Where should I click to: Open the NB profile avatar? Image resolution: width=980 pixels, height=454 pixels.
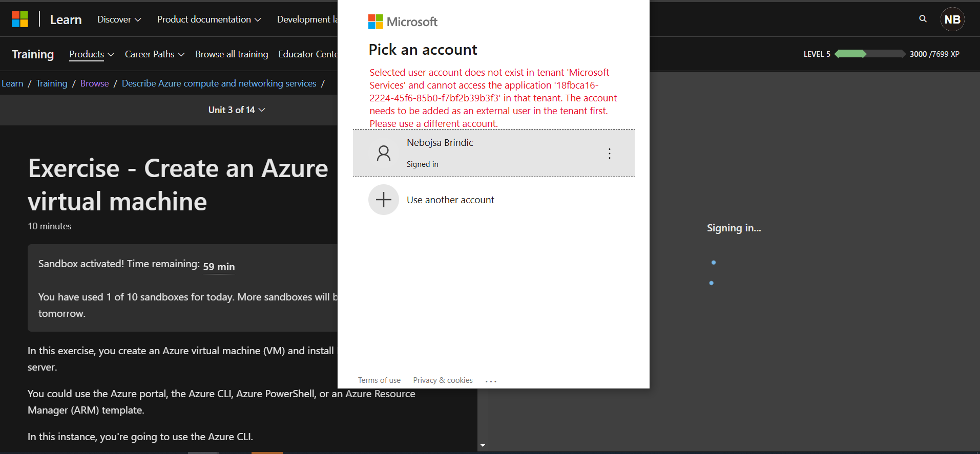952,19
